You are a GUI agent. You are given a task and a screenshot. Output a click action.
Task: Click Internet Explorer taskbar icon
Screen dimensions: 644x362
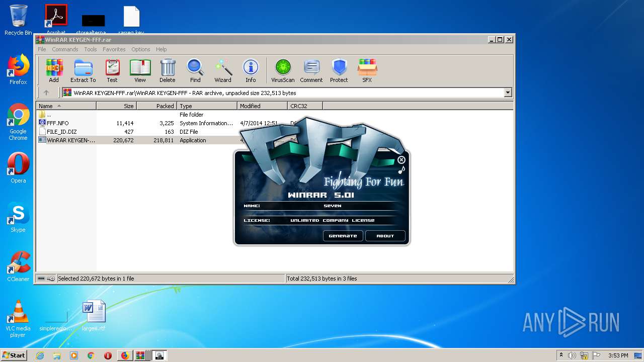[x=40, y=355]
